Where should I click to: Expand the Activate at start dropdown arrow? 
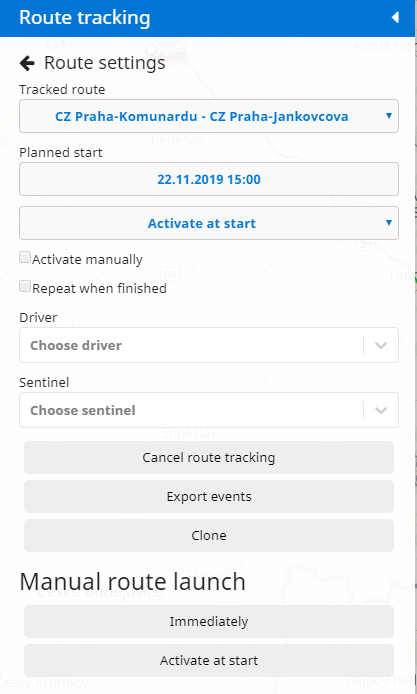click(x=389, y=223)
